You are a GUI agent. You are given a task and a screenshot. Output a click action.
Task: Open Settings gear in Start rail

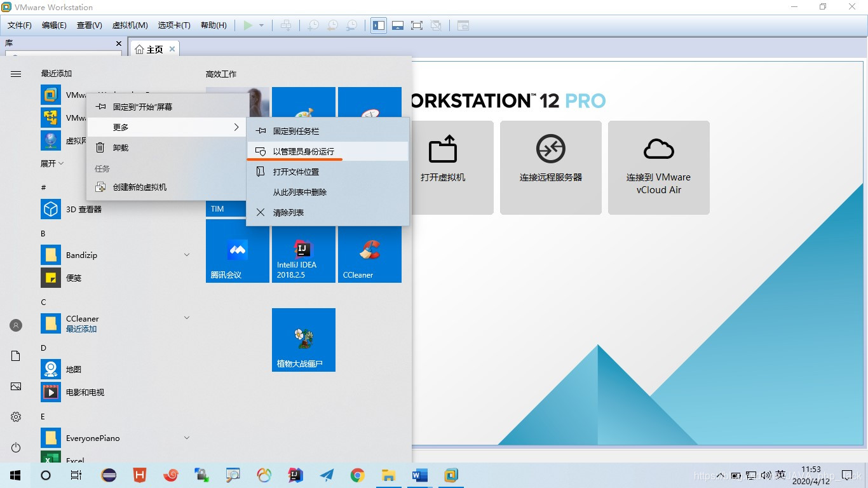(x=16, y=417)
